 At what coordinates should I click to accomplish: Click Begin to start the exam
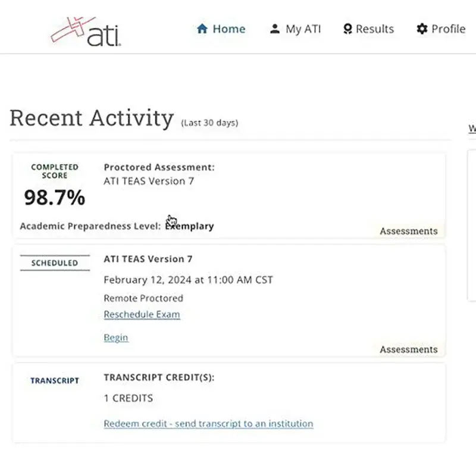pyautogui.click(x=115, y=337)
